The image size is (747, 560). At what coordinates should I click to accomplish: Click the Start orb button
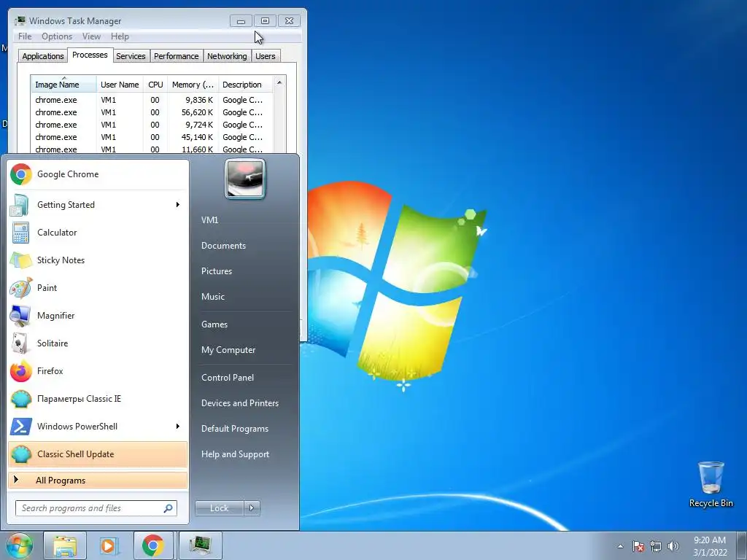click(x=20, y=545)
